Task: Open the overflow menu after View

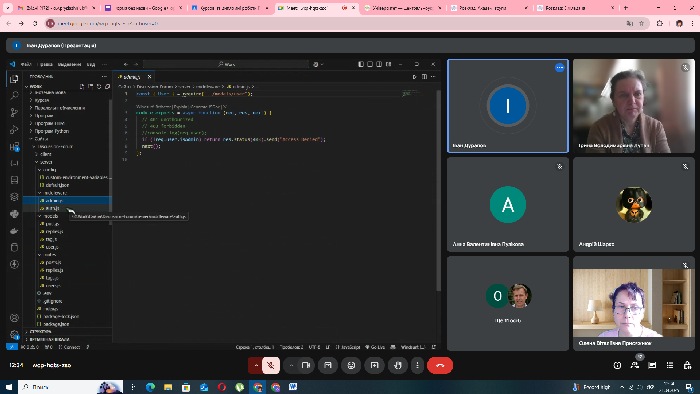Action: point(104,64)
